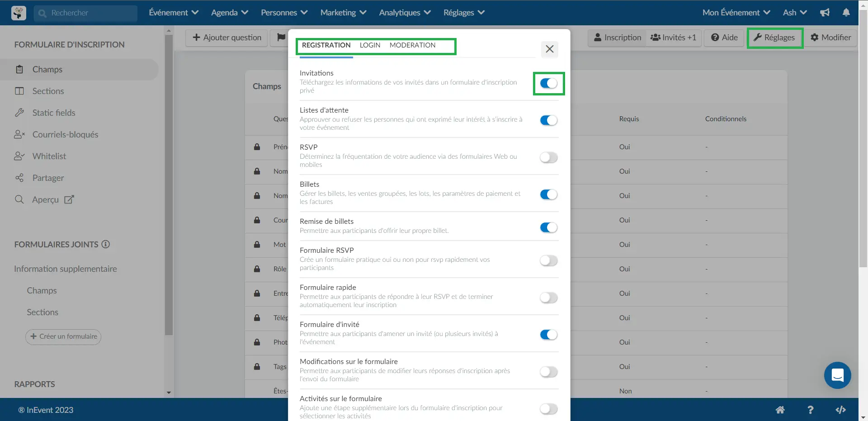The image size is (868, 421).
Task: Click the code brackets icon in footer
Action: click(x=840, y=410)
